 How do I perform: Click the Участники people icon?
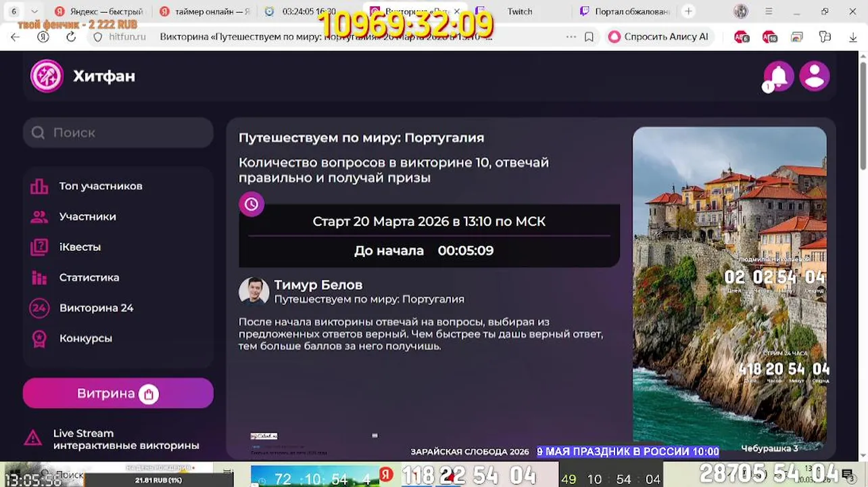pyautogui.click(x=39, y=216)
